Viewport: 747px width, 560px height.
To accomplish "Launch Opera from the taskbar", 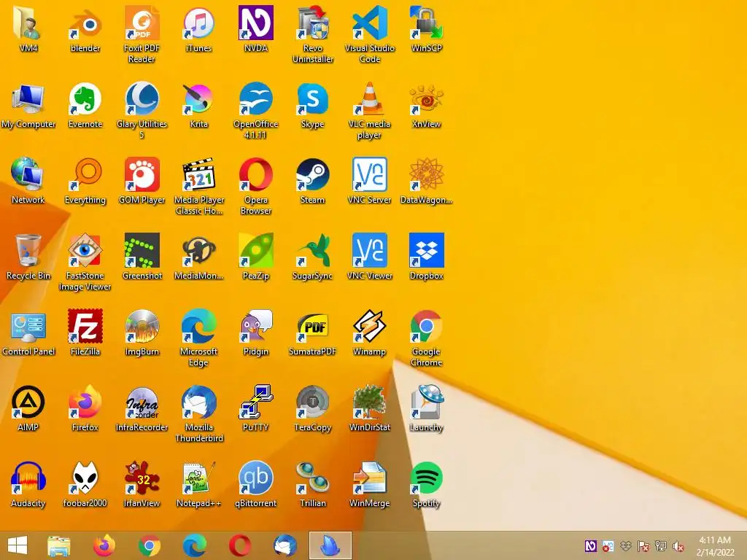I will (239, 545).
